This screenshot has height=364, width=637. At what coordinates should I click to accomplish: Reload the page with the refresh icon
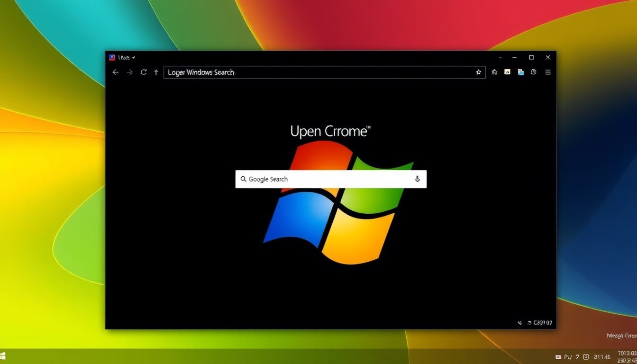coord(143,72)
